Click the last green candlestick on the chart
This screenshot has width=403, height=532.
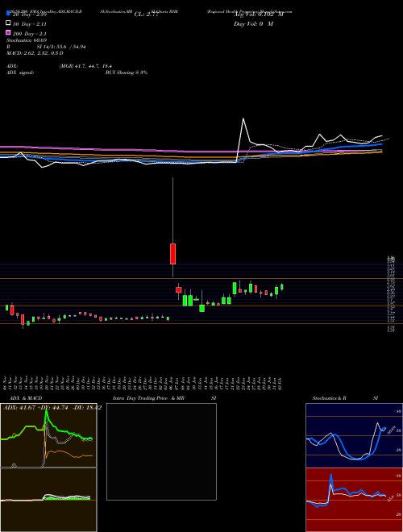(x=281, y=287)
